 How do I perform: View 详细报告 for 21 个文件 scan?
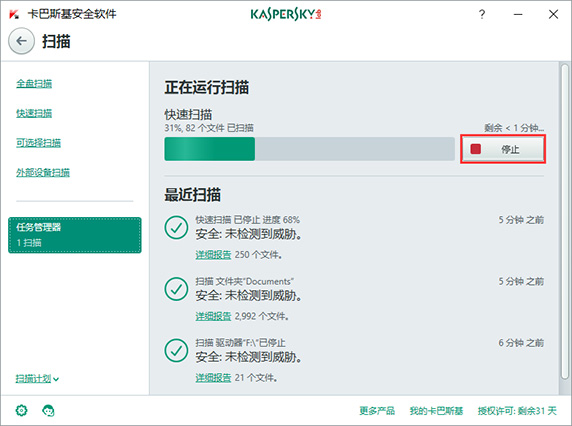point(213,377)
